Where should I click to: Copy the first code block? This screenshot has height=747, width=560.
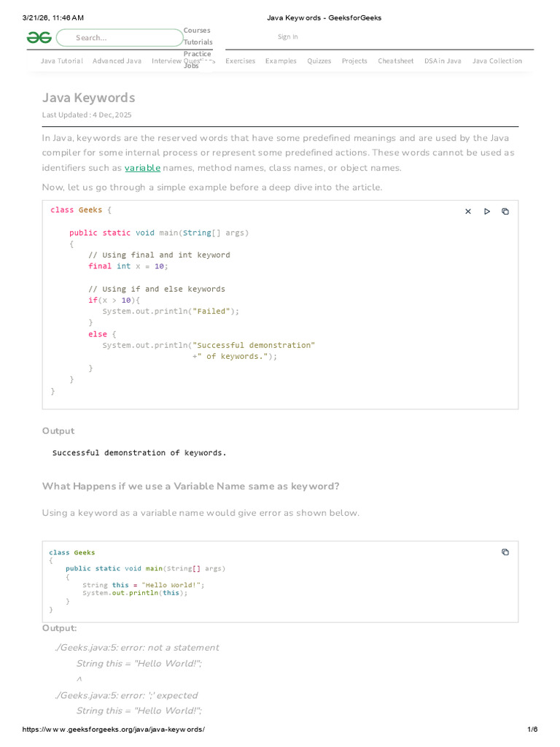click(505, 212)
